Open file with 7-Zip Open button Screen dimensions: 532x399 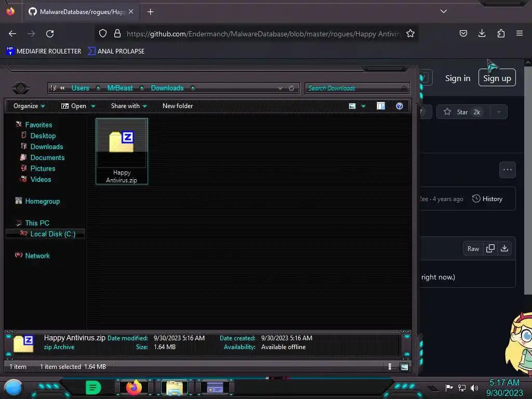74,106
